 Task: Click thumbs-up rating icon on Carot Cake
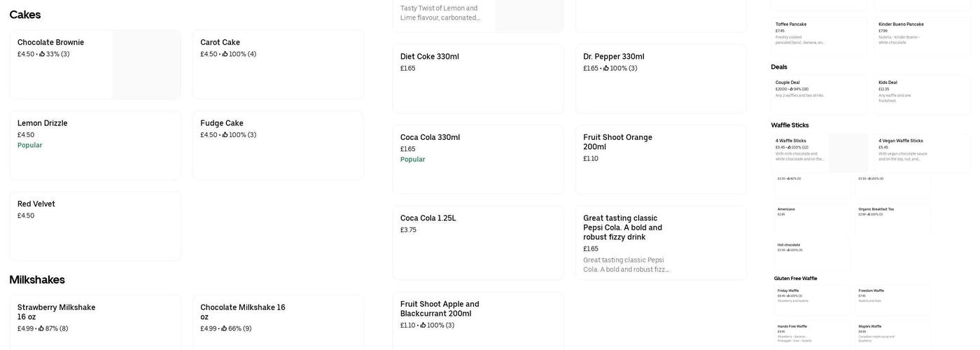225,54
